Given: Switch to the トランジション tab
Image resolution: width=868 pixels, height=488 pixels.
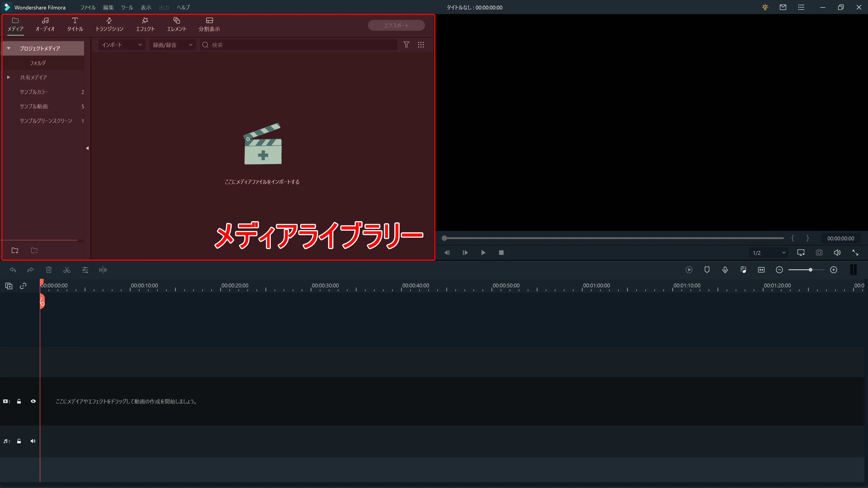Looking at the screenshot, I should [x=109, y=25].
